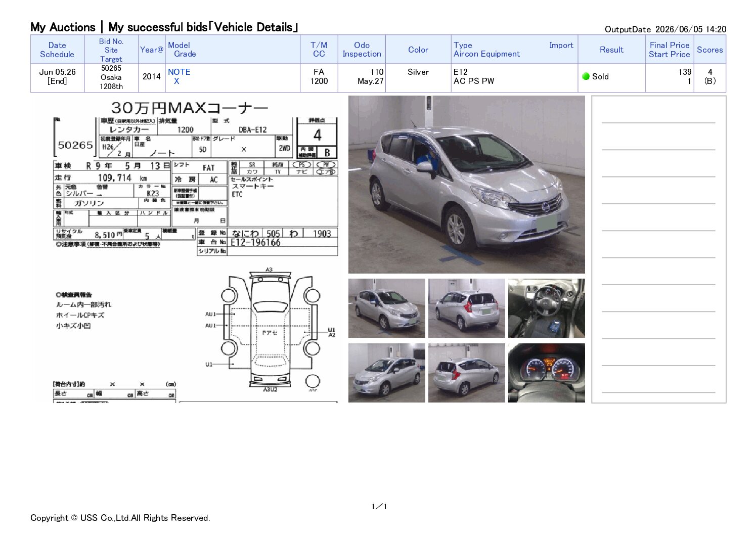
Task: Open the rear-left car thumbnail
Action: point(467,373)
